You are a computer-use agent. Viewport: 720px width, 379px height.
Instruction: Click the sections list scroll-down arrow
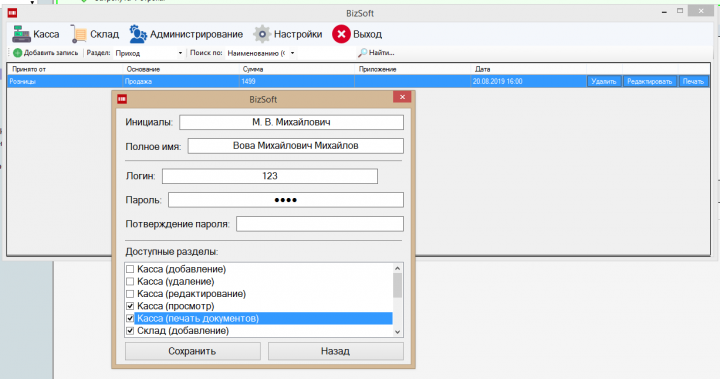point(398,332)
